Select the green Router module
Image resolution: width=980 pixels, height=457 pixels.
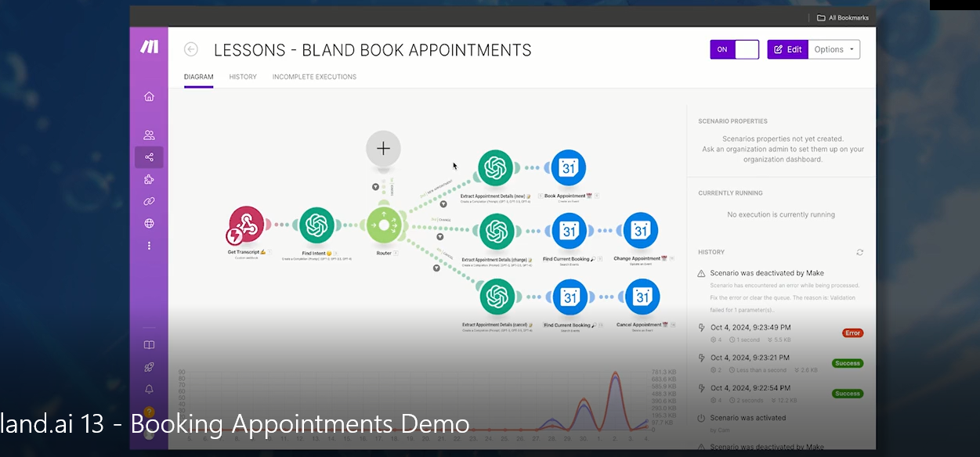point(384,225)
